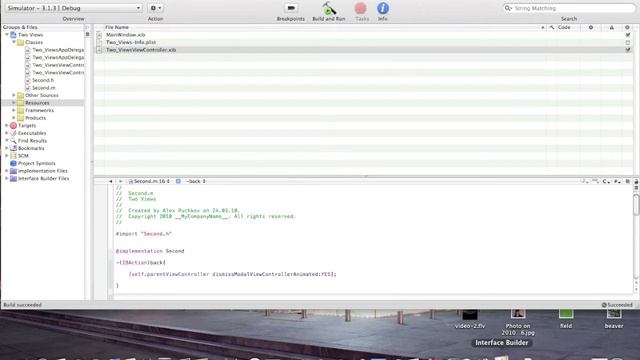Click the Two Views project icon
This screenshot has height=360, width=640.
(x=13, y=35)
